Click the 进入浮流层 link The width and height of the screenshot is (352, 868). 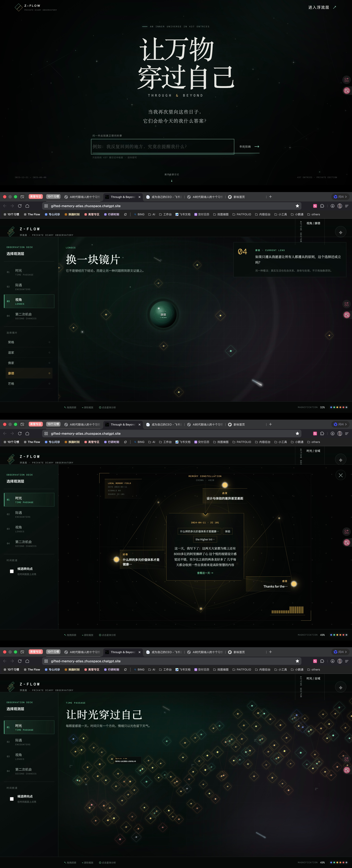322,7
